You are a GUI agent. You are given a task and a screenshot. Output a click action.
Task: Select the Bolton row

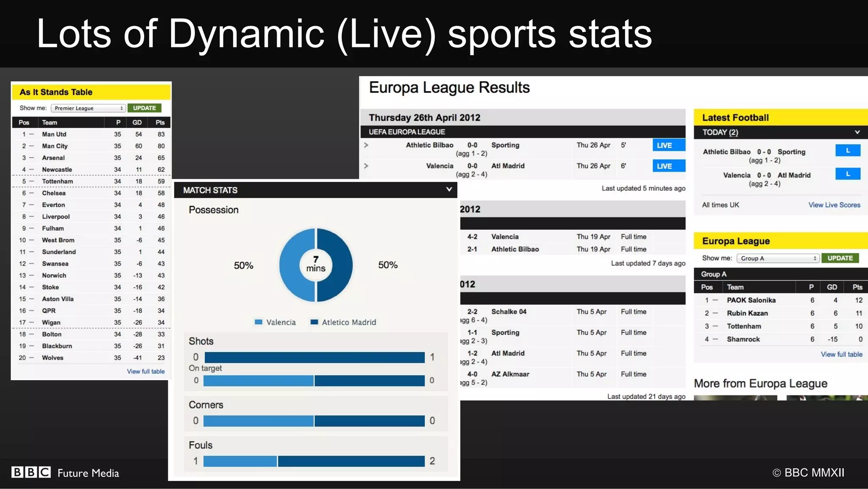(91, 334)
